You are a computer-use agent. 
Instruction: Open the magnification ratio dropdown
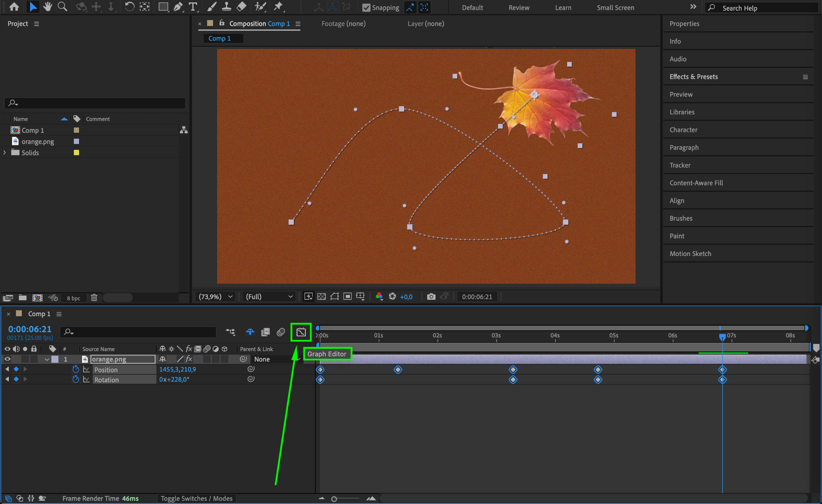pos(216,297)
